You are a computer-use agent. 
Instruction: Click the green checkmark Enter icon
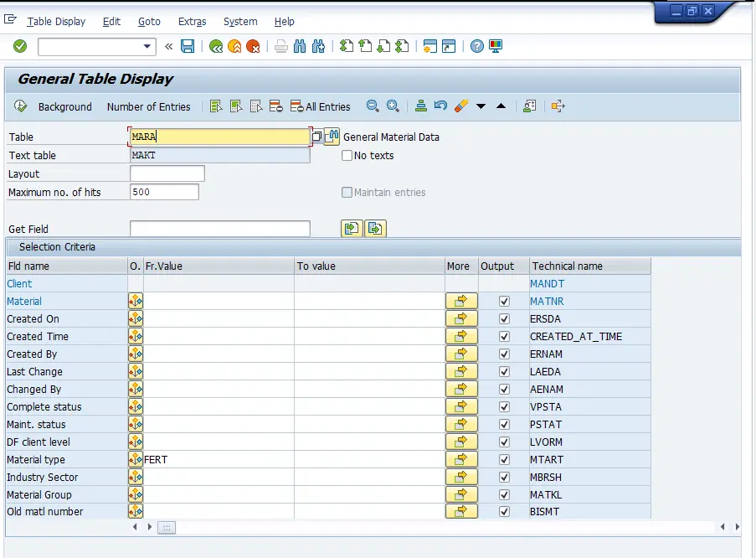pos(20,46)
